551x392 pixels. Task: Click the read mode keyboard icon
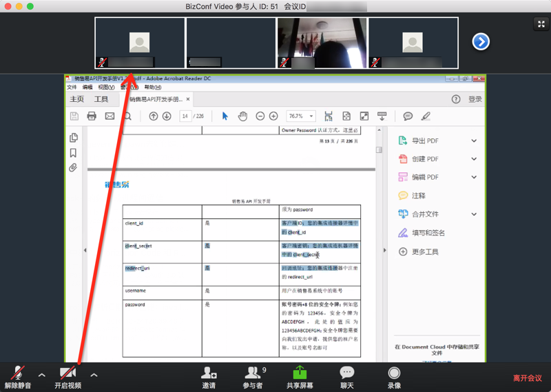pos(382,116)
